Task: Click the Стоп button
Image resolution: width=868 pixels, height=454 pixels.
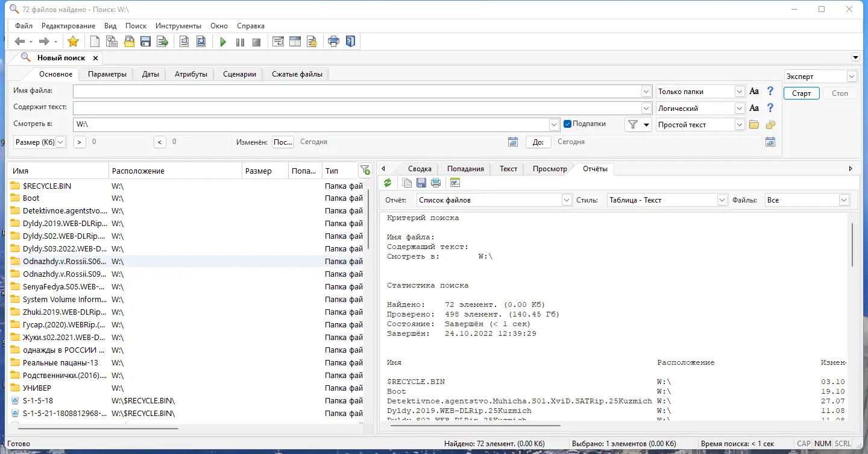Action: pyautogui.click(x=840, y=93)
